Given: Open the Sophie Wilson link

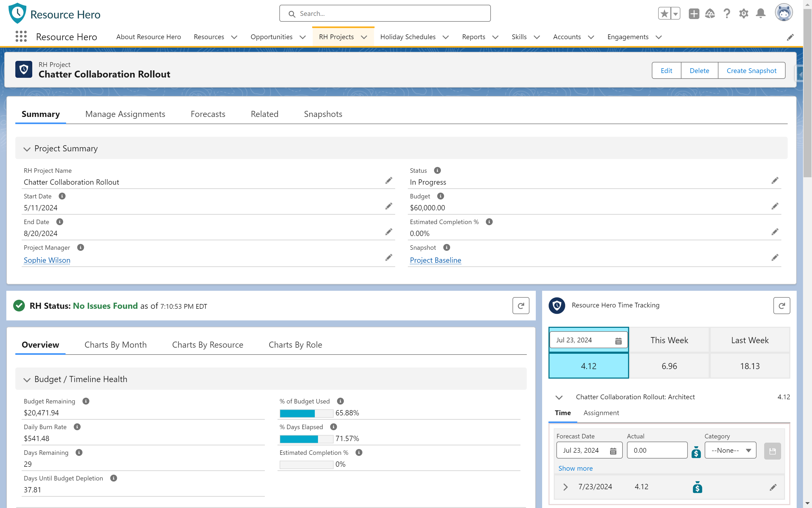Looking at the screenshot, I should point(47,260).
